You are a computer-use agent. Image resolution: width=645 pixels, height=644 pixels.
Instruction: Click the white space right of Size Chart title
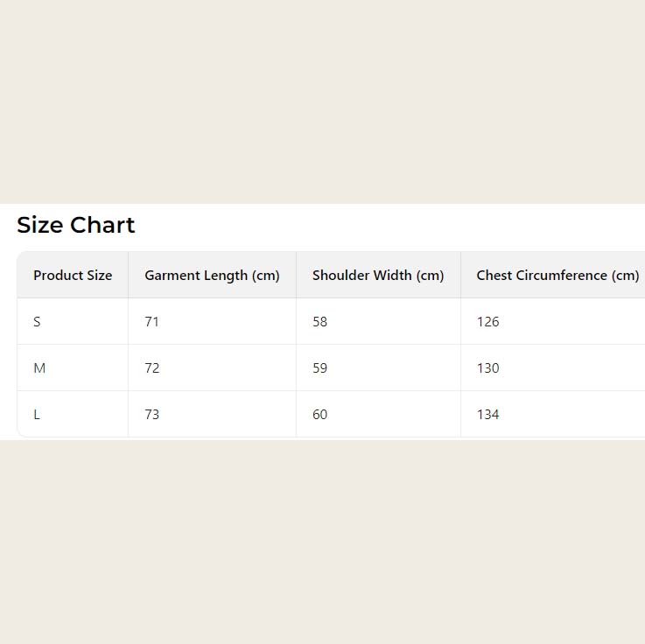click(394, 225)
